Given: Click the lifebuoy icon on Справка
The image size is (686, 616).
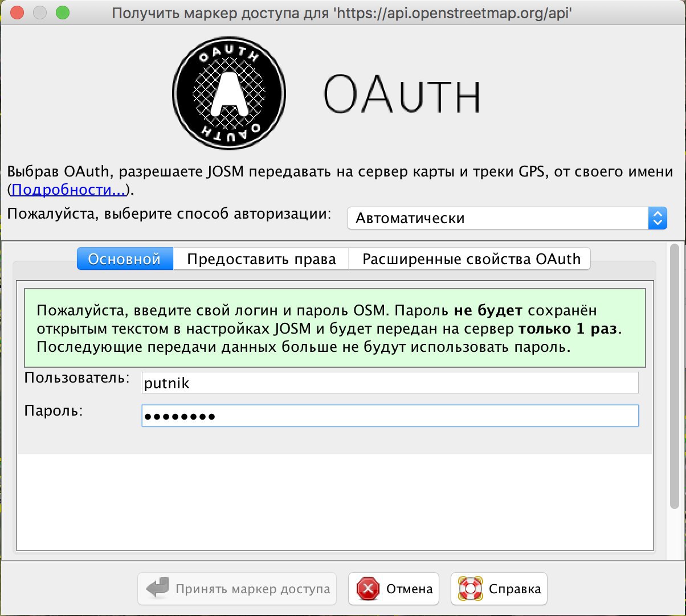Looking at the screenshot, I should [x=471, y=589].
